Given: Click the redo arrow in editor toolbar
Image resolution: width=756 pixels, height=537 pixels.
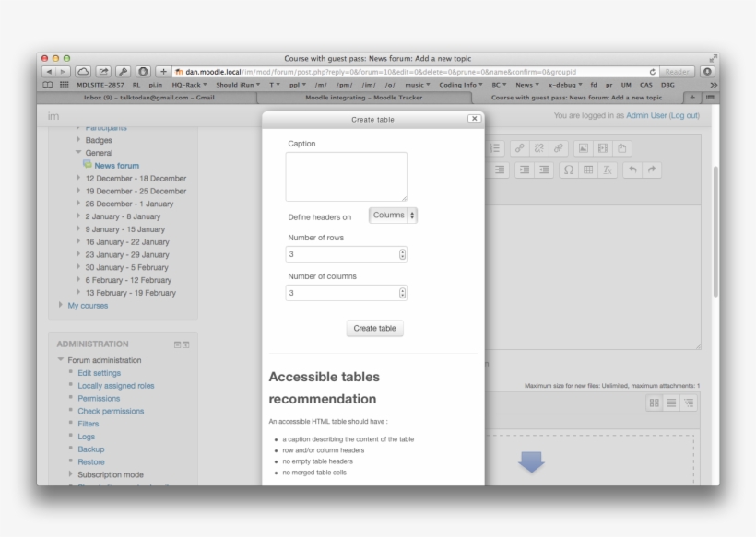Looking at the screenshot, I should pos(653,170).
